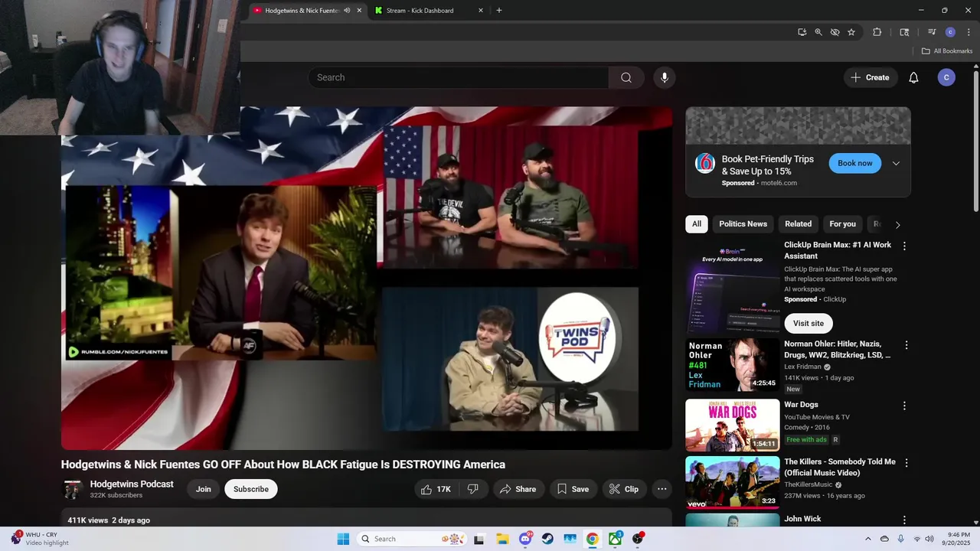Open the Create menu button
Viewport: 980px width, 551px height.
[870, 77]
